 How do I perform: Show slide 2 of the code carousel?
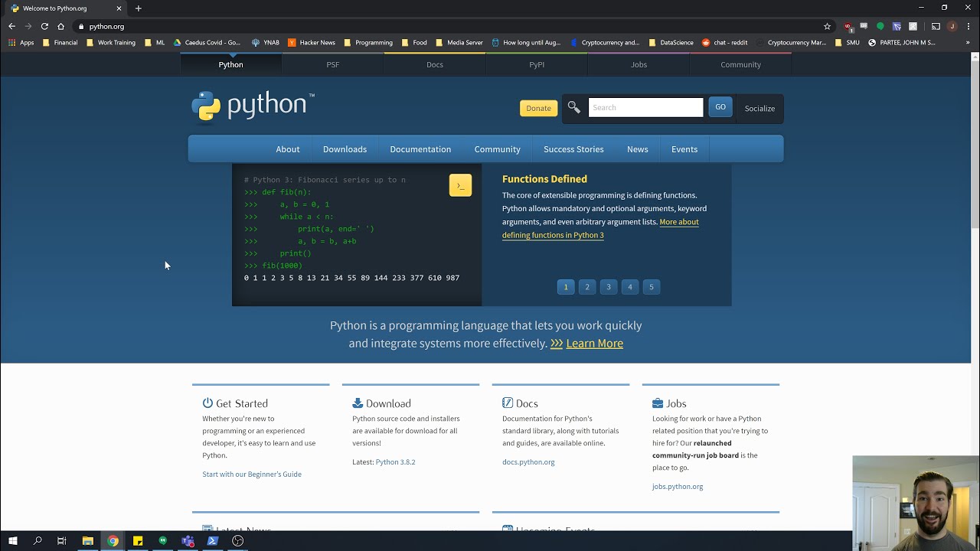(587, 287)
